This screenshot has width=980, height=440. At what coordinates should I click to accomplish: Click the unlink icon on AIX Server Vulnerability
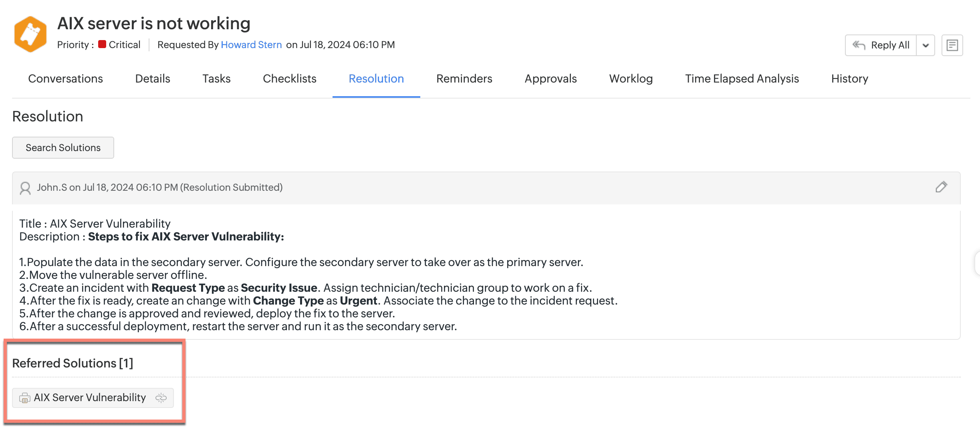click(x=161, y=398)
